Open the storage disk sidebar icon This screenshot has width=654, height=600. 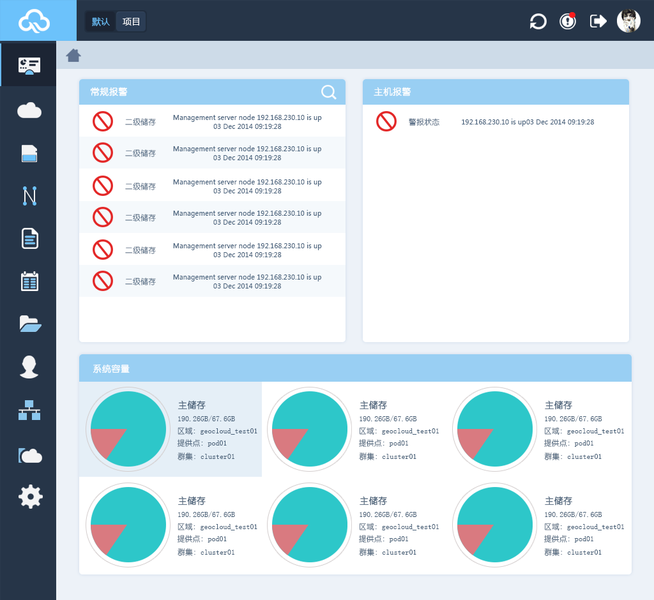(29, 153)
